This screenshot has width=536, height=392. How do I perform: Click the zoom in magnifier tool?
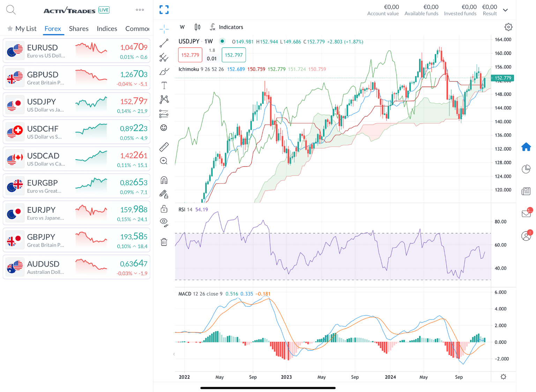(164, 161)
